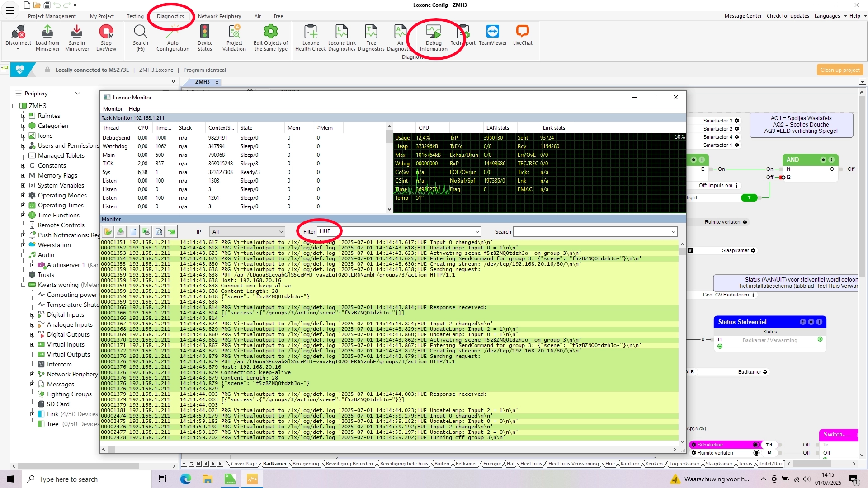Viewport: 868px width, 488px height.
Task: Click the open folder icon in Monitor toolbar
Action: click(x=108, y=232)
